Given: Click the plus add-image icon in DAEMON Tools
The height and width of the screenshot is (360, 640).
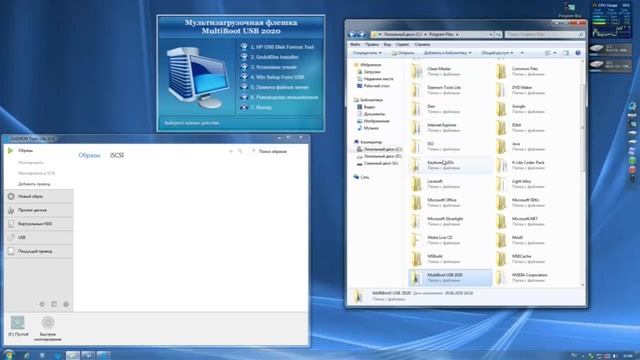Looking at the screenshot, I should pos(231,151).
